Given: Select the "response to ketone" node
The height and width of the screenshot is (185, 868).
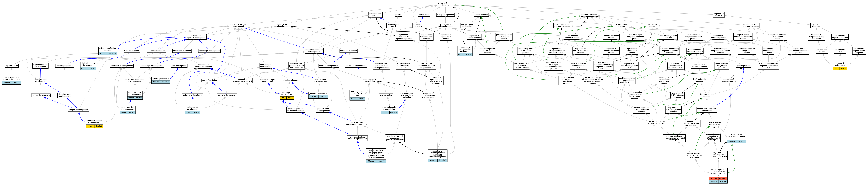Looking at the screenshot, I should pyautogui.click(x=822, y=51).
